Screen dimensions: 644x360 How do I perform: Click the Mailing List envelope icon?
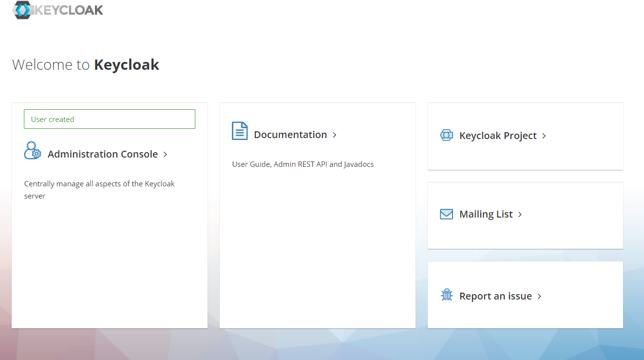pyautogui.click(x=446, y=214)
